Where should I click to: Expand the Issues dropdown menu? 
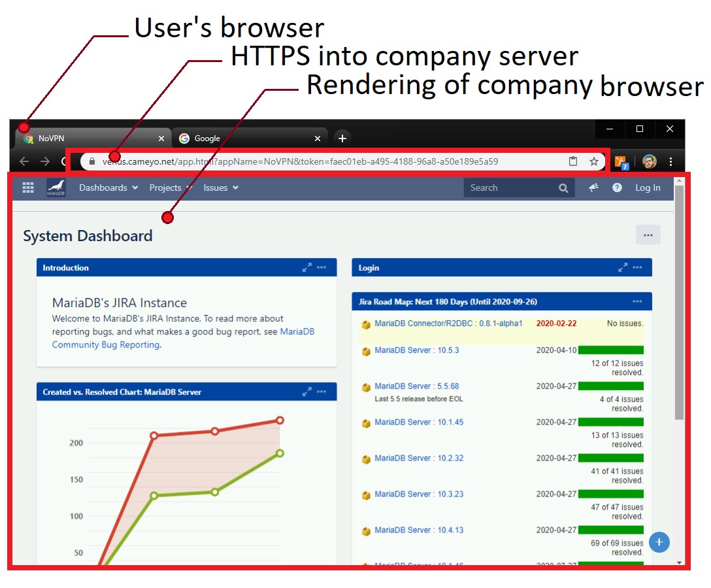pos(221,188)
